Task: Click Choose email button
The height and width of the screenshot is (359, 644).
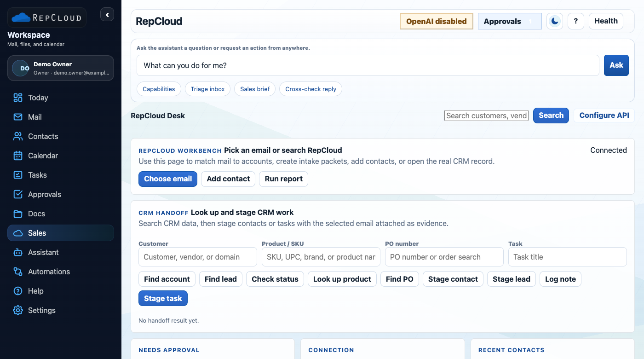Action: coord(168,179)
